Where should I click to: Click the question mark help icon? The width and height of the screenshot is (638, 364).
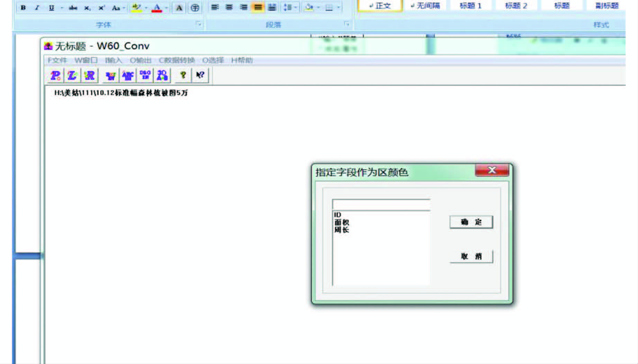[x=183, y=75]
